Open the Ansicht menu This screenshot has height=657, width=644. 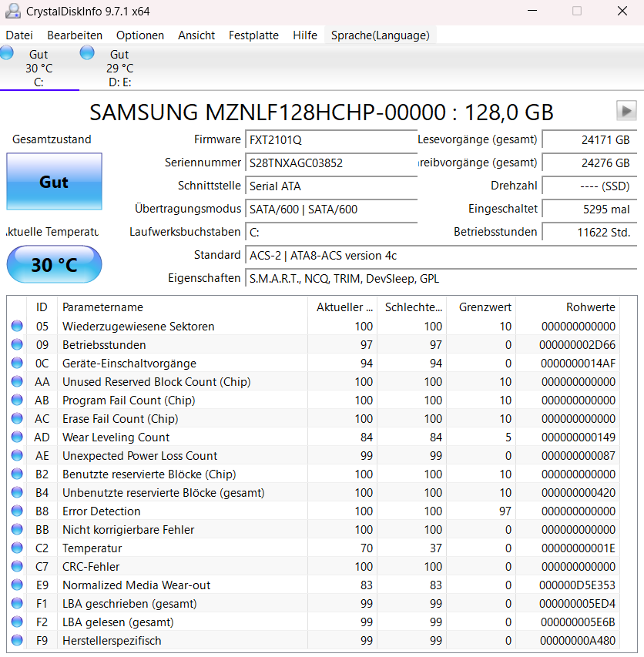(196, 35)
